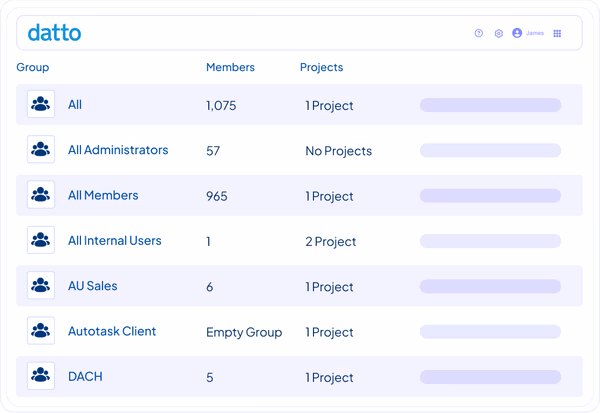Screen dimensions: 600x413
Task: Click the placeholder bar in All Internal Users row
Action: click(491, 241)
